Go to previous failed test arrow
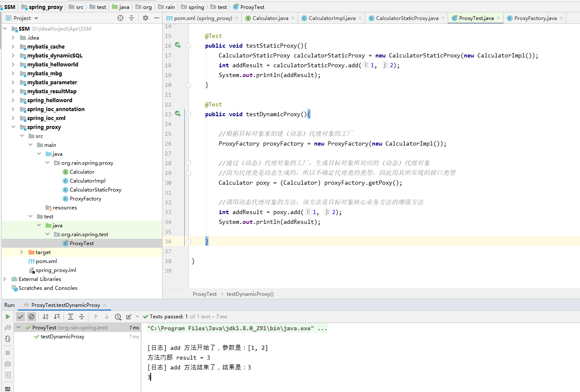Viewport: 580px width, 392px height. pos(96,317)
